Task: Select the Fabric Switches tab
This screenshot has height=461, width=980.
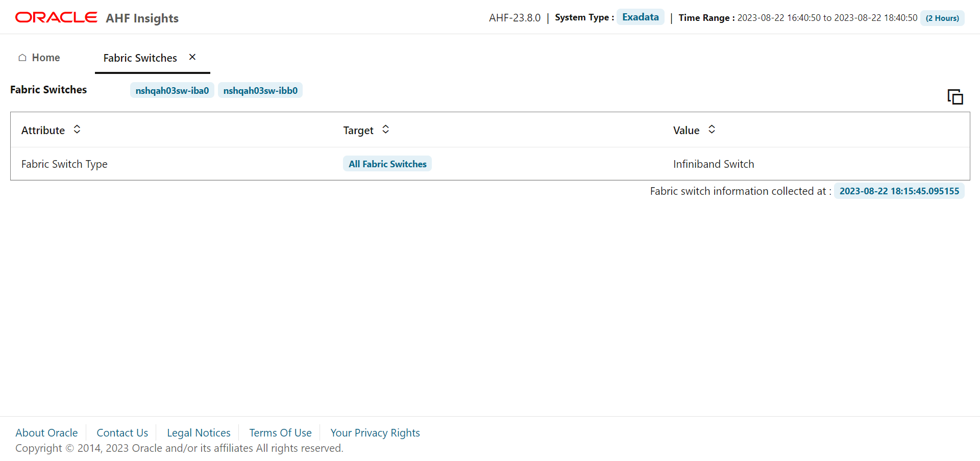Action: pos(140,58)
